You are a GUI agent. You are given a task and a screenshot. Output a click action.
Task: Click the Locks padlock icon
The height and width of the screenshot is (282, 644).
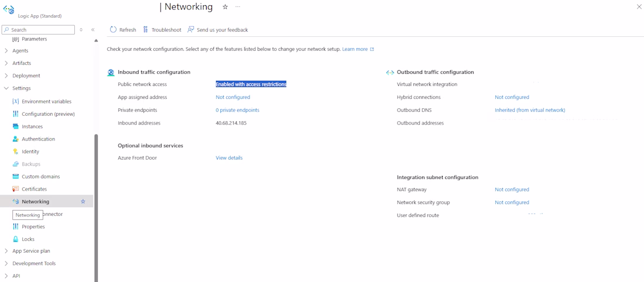[x=16, y=239]
